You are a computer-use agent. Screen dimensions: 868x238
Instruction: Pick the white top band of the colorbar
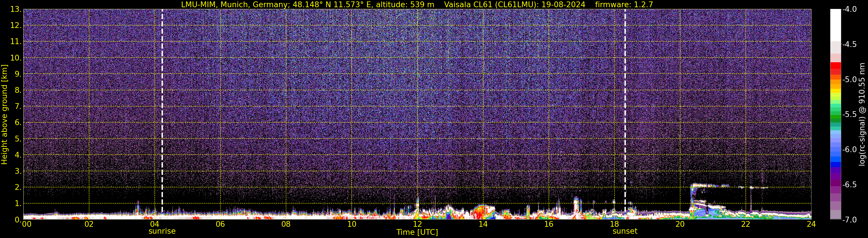(x=836, y=25)
